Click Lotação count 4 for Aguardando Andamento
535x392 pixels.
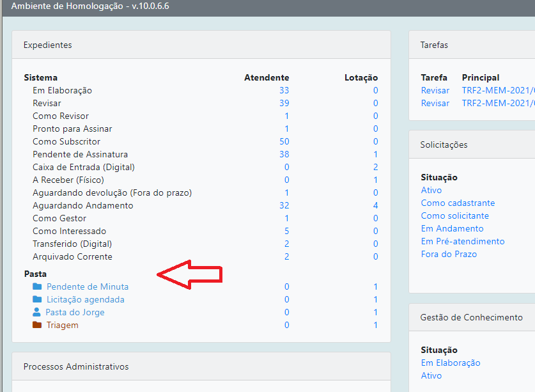click(x=376, y=205)
